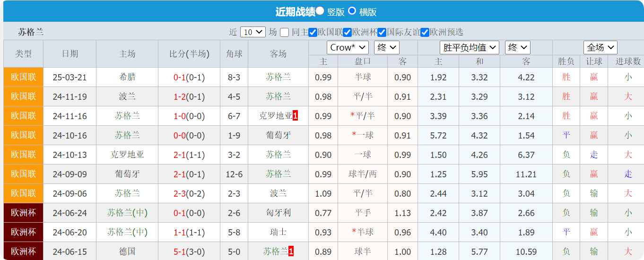
Task: Open the 全场 dropdown
Action: [x=600, y=47]
